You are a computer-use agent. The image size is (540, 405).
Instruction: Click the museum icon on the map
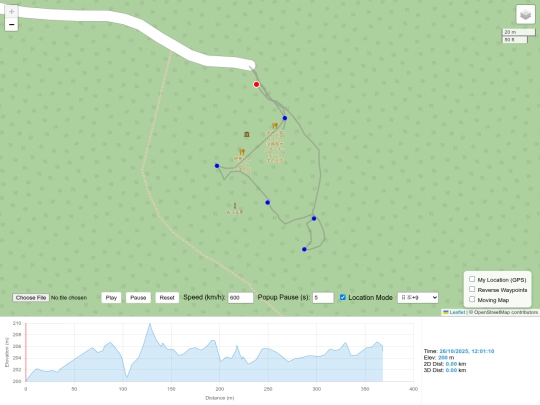pos(247,134)
